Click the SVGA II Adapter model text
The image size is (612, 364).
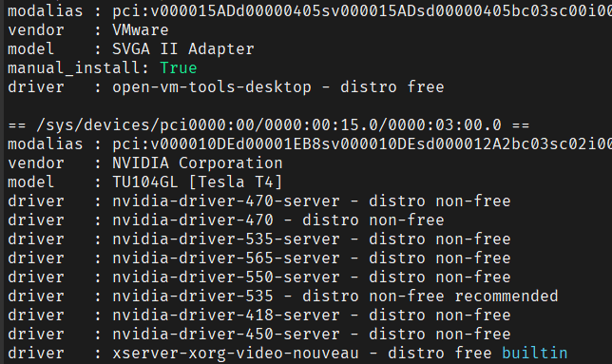(183, 49)
